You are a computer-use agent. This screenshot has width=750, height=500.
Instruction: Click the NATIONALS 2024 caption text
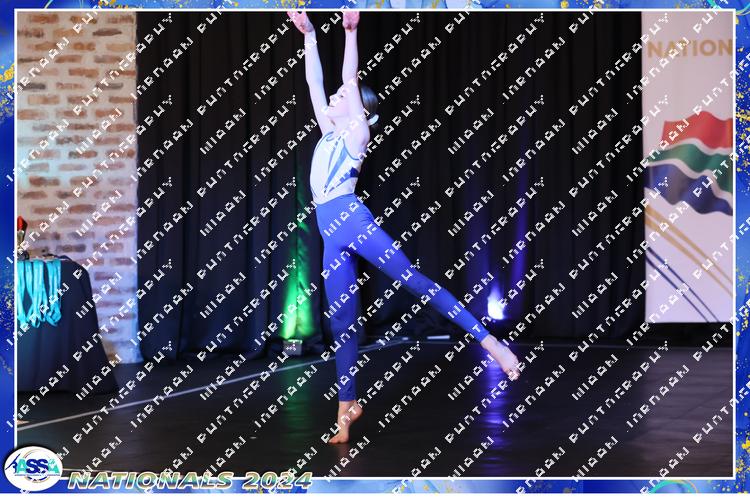point(190,480)
